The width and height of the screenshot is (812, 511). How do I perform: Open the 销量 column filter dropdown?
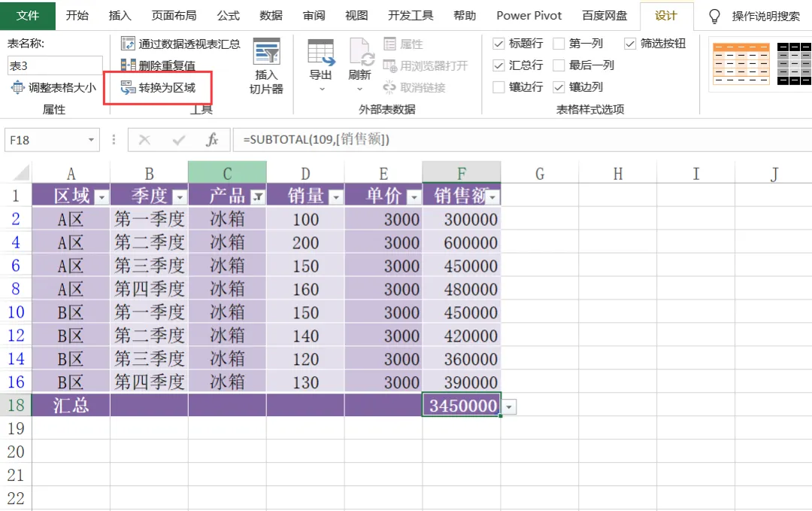click(336, 197)
